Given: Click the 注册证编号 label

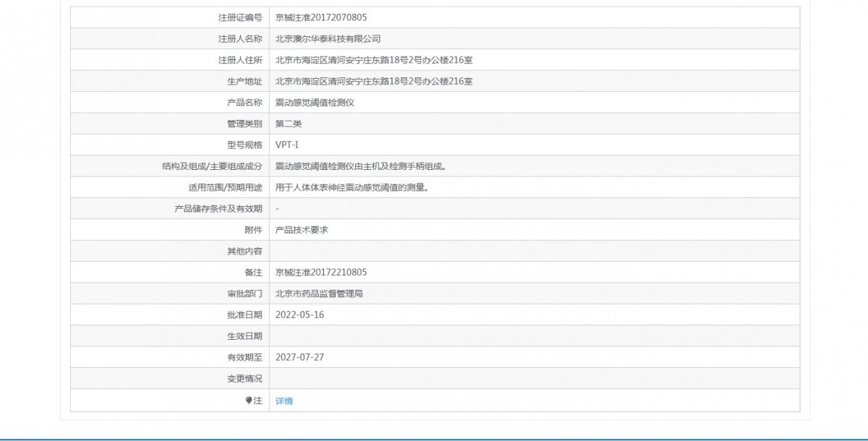Looking at the screenshot, I should click(240, 17).
